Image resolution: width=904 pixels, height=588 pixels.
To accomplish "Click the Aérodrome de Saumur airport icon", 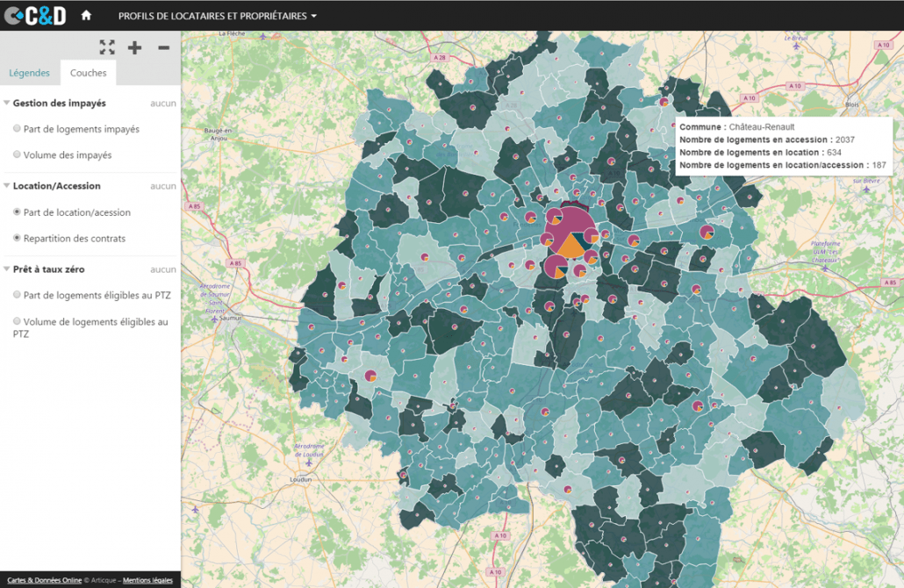I will 214,319.
